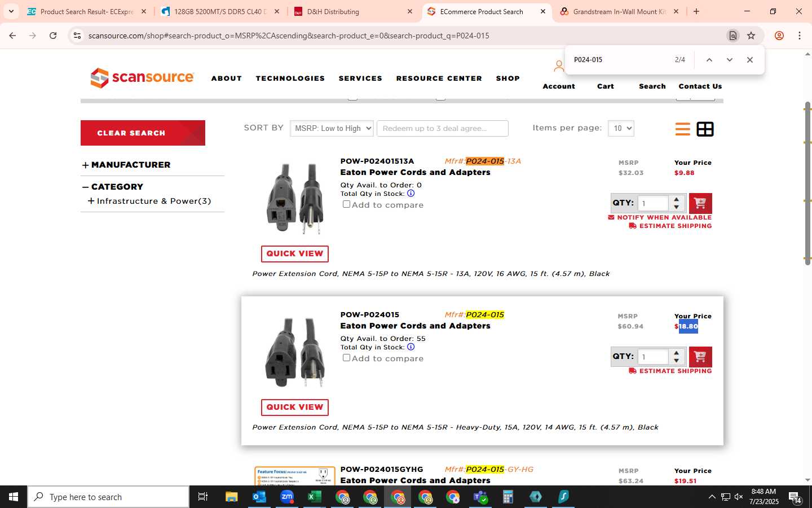The height and width of the screenshot is (508, 812).
Task: Open the Resource Center menu
Action: pos(439,78)
